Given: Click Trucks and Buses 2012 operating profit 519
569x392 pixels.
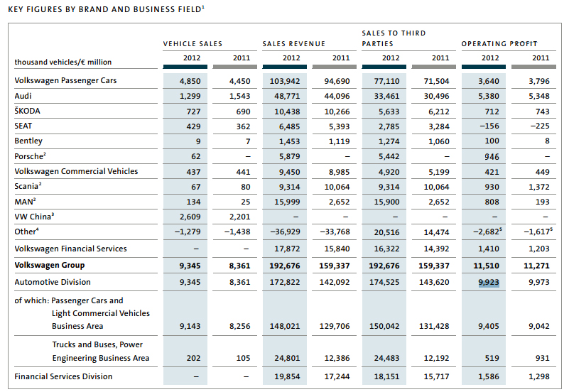Looking at the screenshot, I should point(492,358).
